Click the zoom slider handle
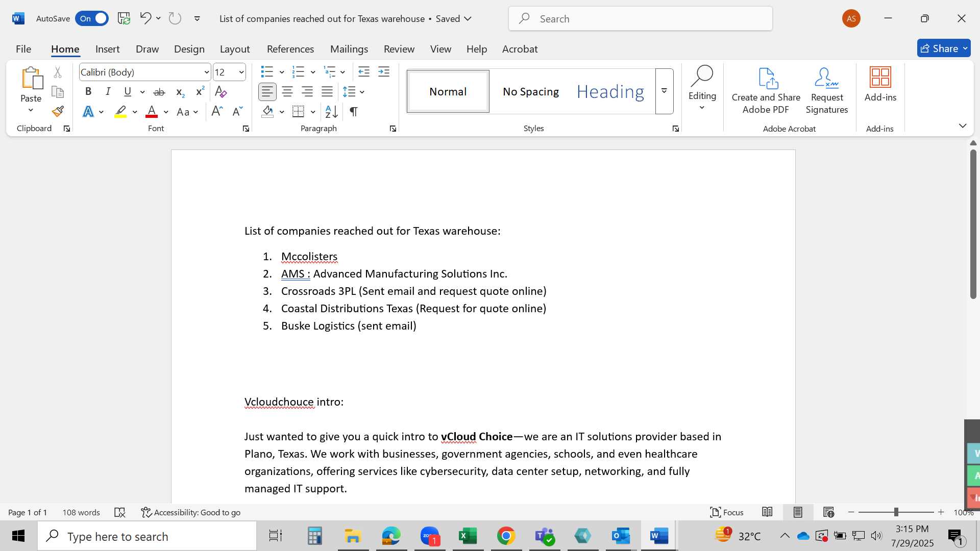Screen dimensions: 980x551 896,512
